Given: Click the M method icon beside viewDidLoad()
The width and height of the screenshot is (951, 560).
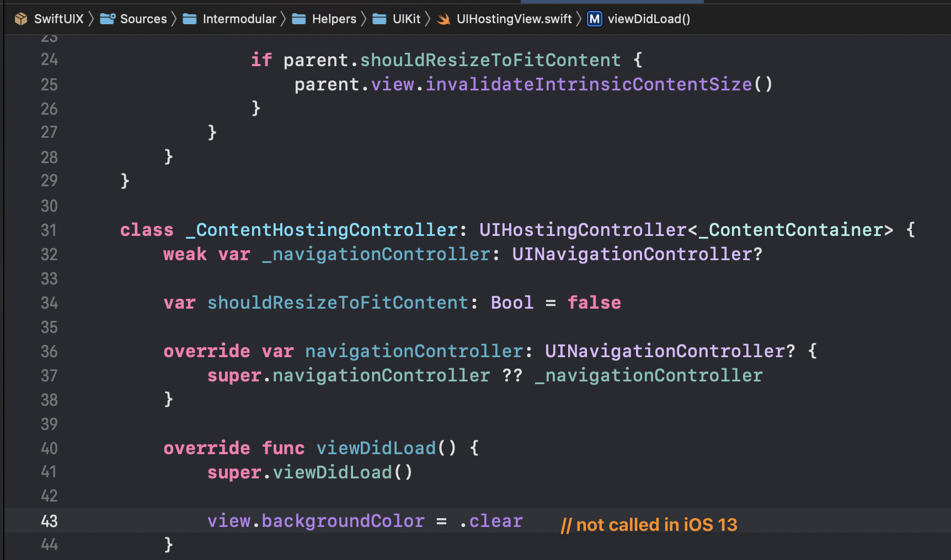Looking at the screenshot, I should (x=594, y=18).
